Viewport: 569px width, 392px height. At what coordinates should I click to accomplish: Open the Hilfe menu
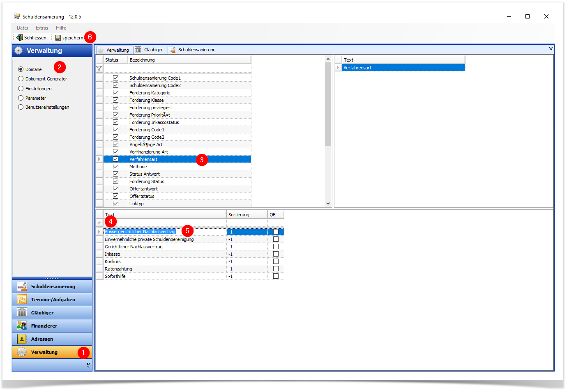tap(61, 28)
